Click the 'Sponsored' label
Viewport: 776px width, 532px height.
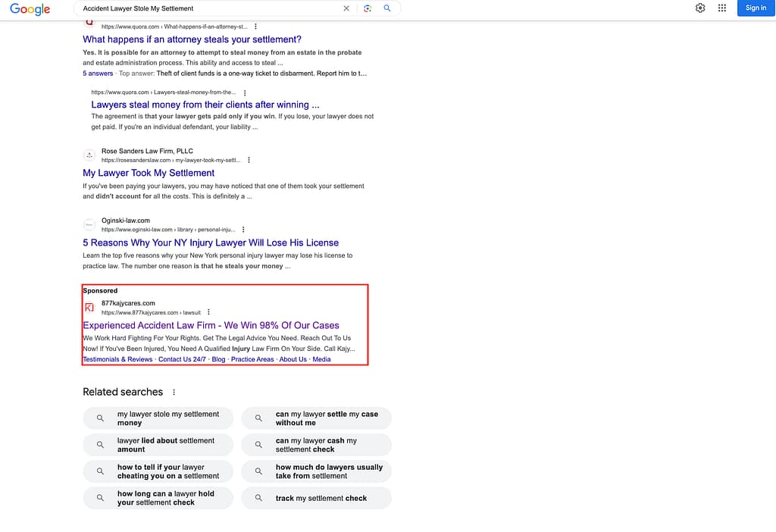101,290
